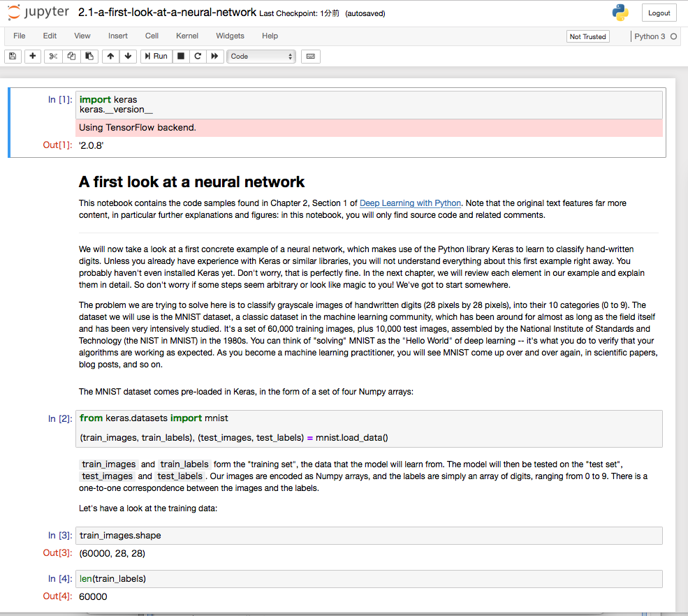The image size is (688, 616).
Task: Click the Not Trusted notebook button
Action: (x=587, y=36)
